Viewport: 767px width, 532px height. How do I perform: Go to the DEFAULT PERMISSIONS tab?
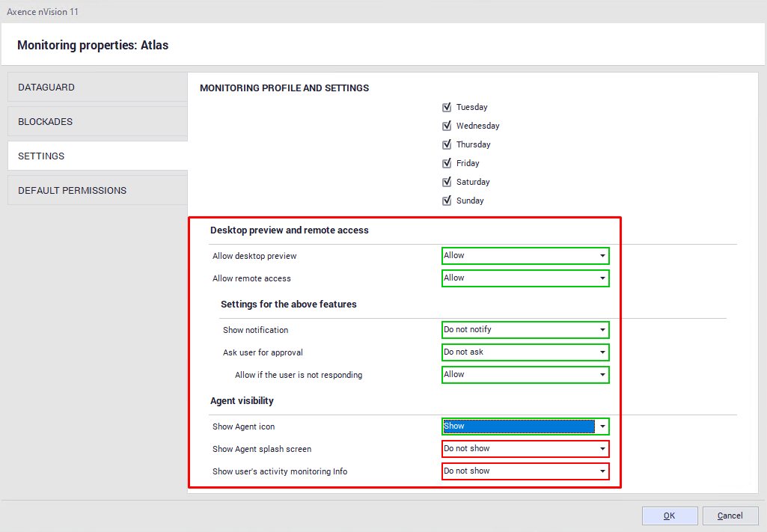click(97, 191)
